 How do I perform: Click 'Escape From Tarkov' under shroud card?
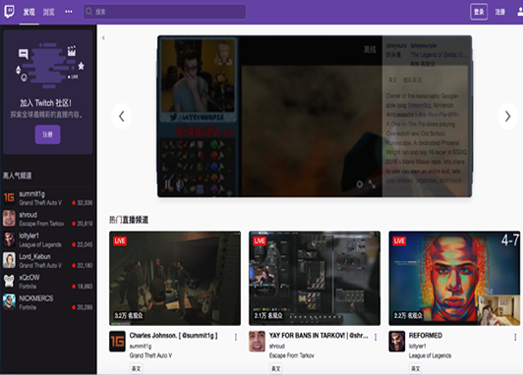coord(292,355)
